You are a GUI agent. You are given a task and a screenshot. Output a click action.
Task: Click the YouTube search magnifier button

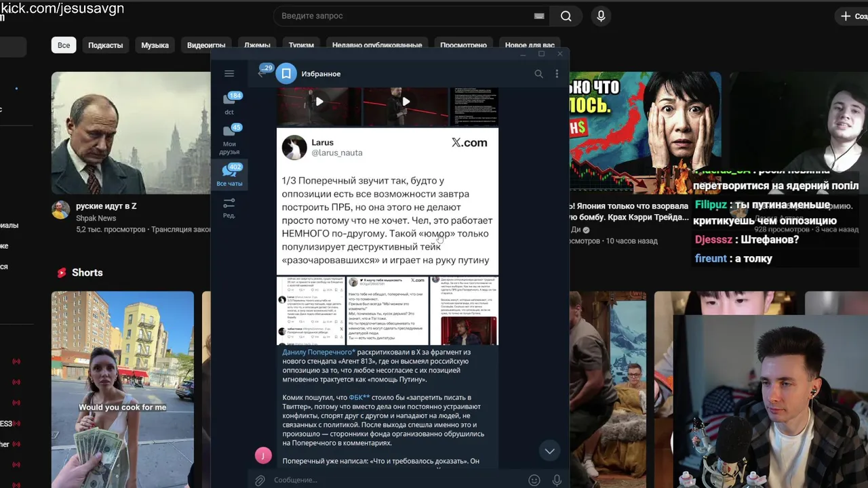pyautogui.click(x=566, y=16)
